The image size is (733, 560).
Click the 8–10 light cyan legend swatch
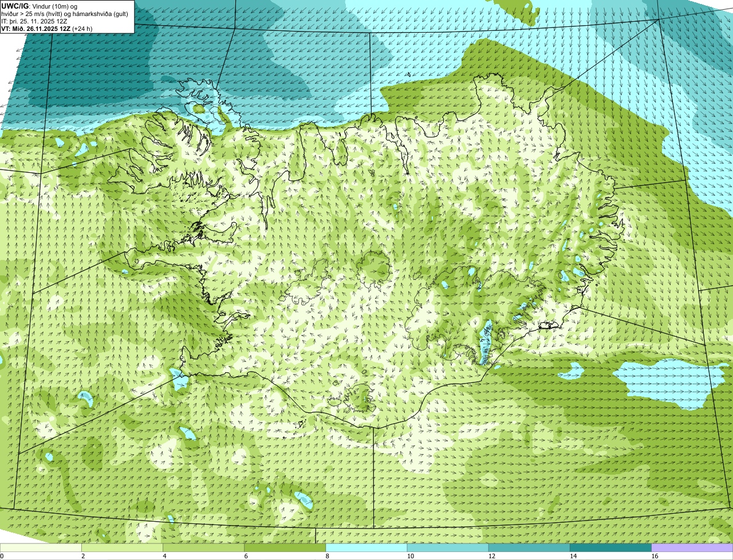[x=366, y=548]
